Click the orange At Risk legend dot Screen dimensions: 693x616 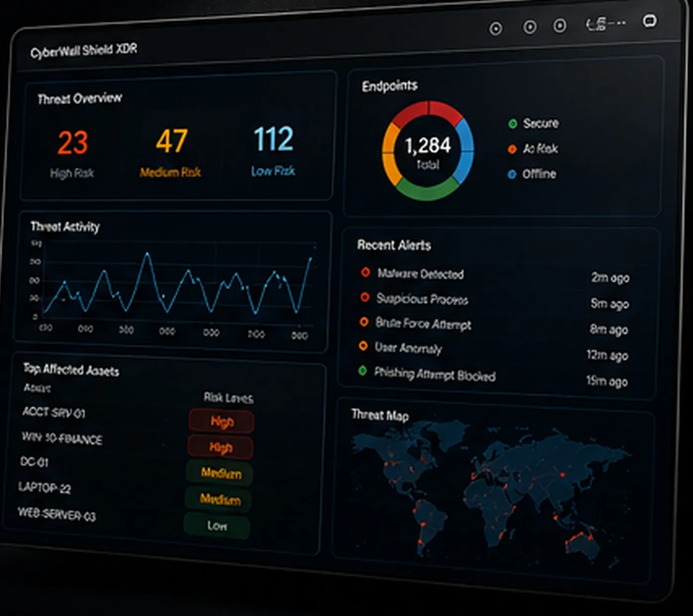pos(512,149)
